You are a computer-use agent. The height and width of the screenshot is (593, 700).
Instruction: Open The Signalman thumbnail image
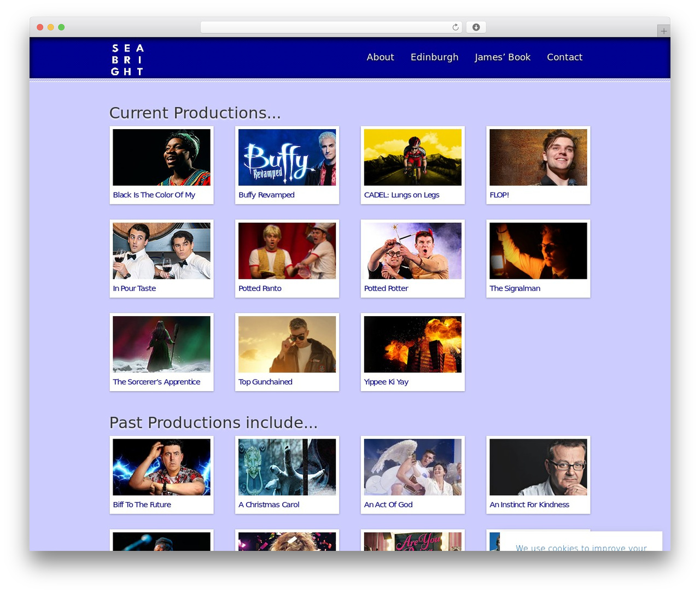click(x=538, y=251)
